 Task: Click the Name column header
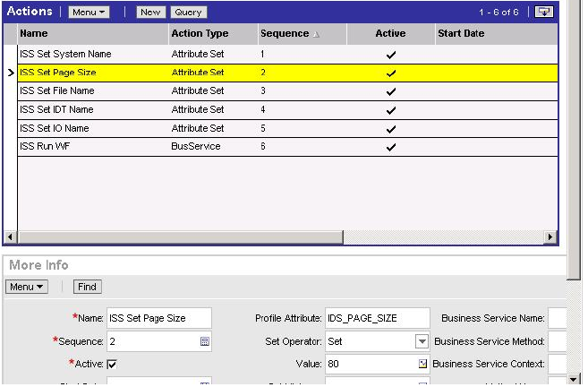click(x=34, y=33)
